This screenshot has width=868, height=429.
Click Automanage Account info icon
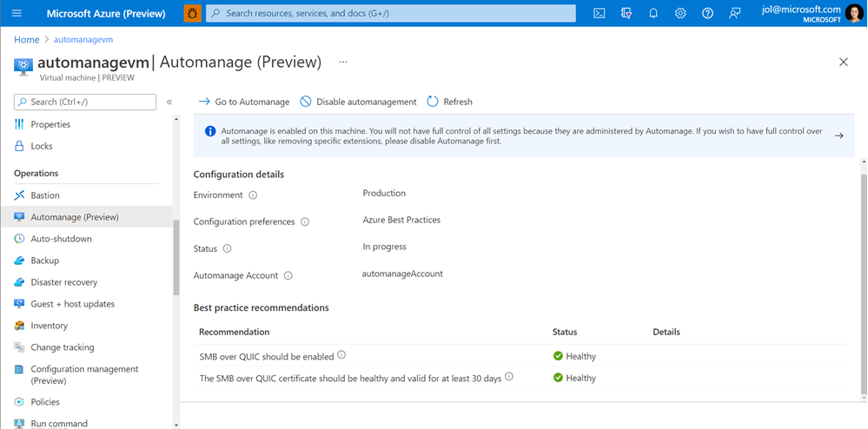[x=288, y=275]
